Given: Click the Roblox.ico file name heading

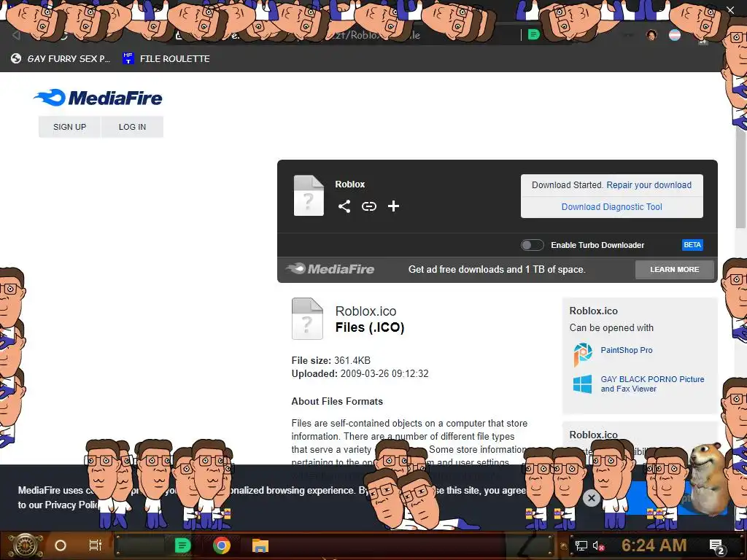Looking at the screenshot, I should pyautogui.click(x=366, y=311).
